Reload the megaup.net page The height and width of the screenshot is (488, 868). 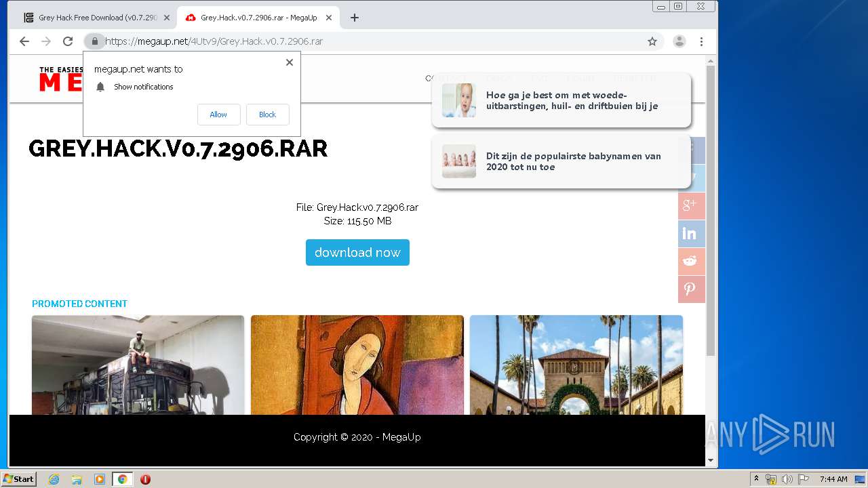(68, 41)
